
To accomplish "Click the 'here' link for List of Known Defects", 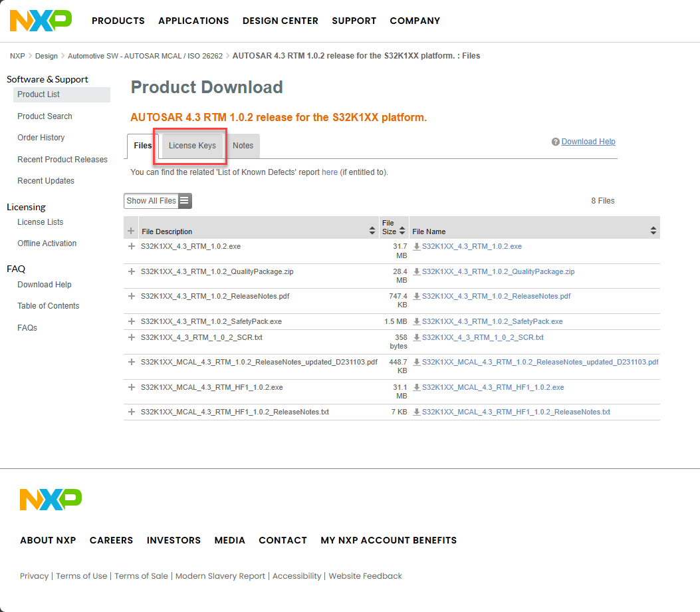I will pos(330,172).
